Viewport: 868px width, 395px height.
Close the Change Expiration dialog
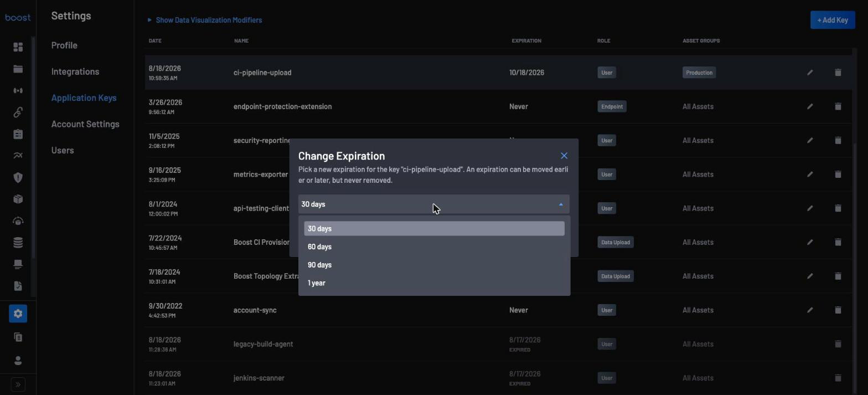[564, 156]
